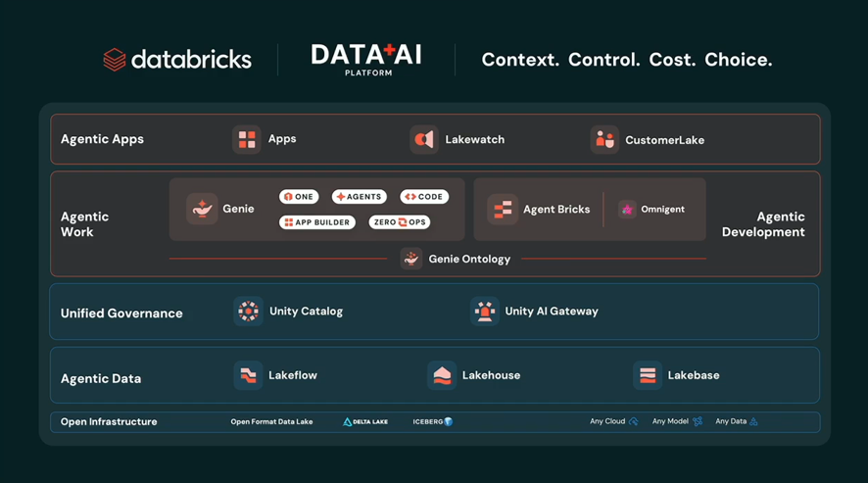Screen dimensions: 868x483
Task: Click the Any Data icon
Action: pos(753,421)
